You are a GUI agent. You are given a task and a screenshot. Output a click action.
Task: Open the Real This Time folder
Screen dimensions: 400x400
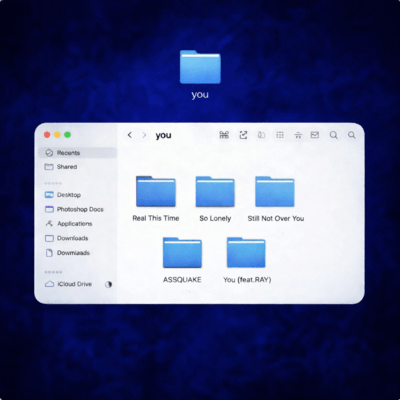[x=156, y=192]
